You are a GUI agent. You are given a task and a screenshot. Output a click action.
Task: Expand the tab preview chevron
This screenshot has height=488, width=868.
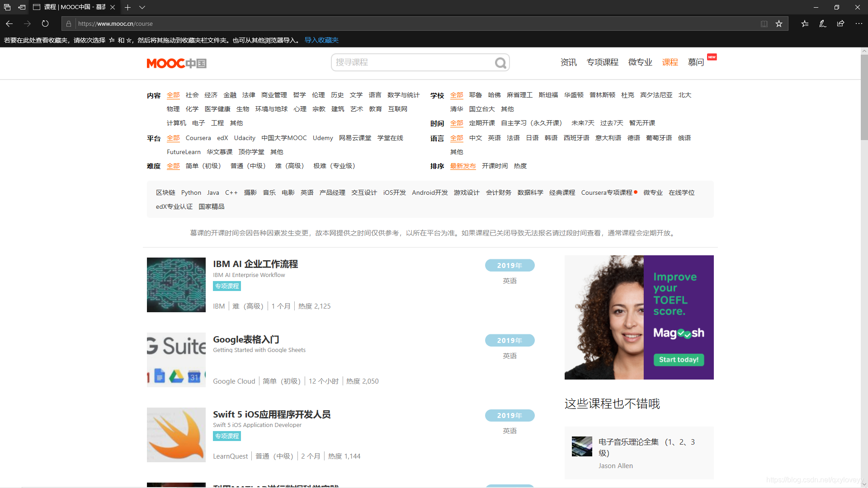pos(142,7)
